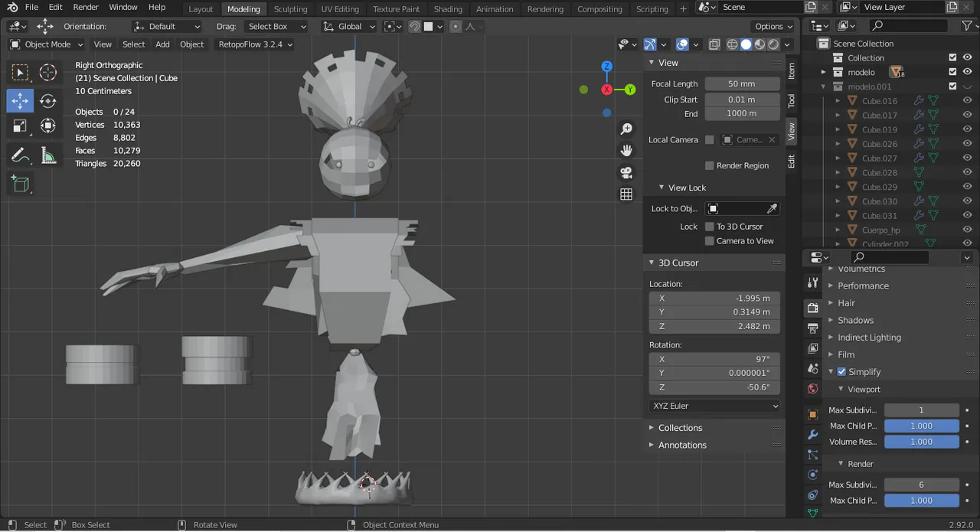Click the eyedropper next to Lock to Object
The width and height of the screenshot is (980, 532).
point(772,208)
